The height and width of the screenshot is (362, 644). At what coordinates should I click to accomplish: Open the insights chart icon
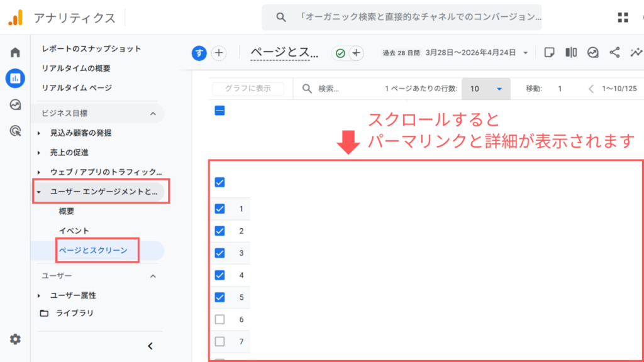pyautogui.click(x=592, y=53)
